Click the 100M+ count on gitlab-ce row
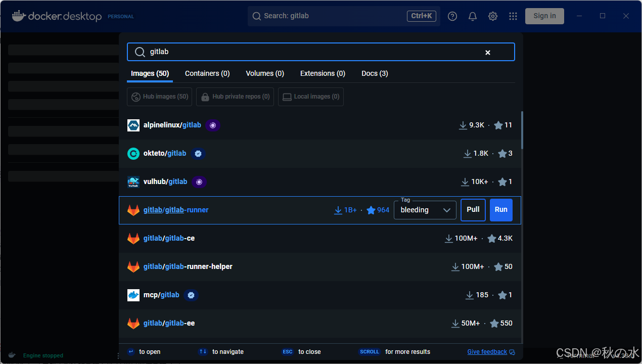 click(466, 238)
